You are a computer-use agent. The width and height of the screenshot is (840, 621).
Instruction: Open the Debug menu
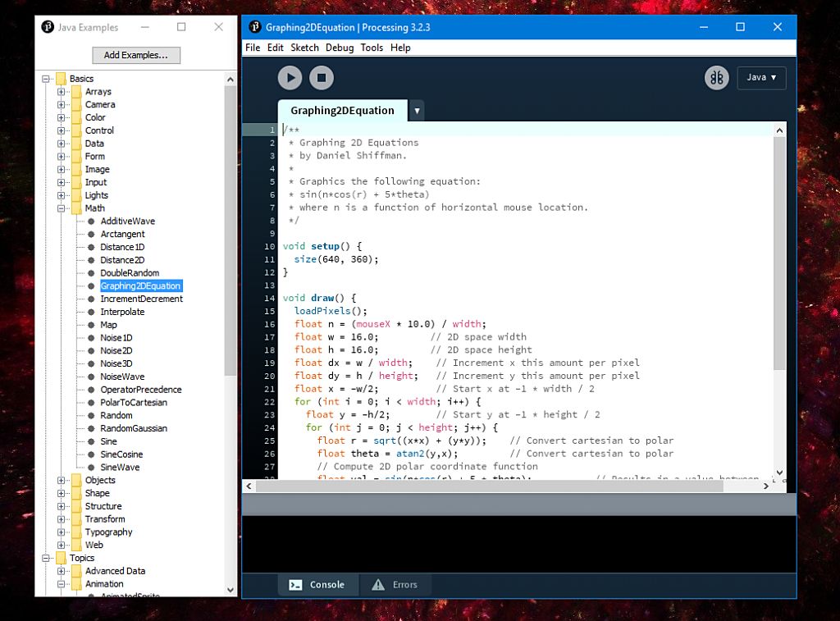[340, 48]
